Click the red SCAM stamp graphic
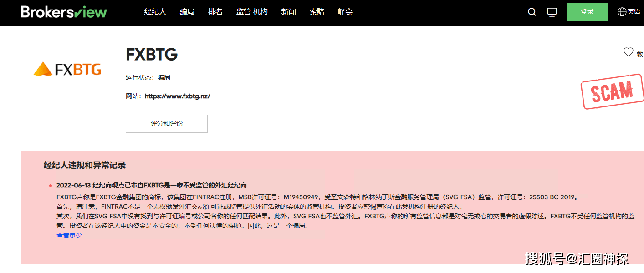Image resolution: width=644 pixels, height=273 pixels. pyautogui.click(x=612, y=91)
